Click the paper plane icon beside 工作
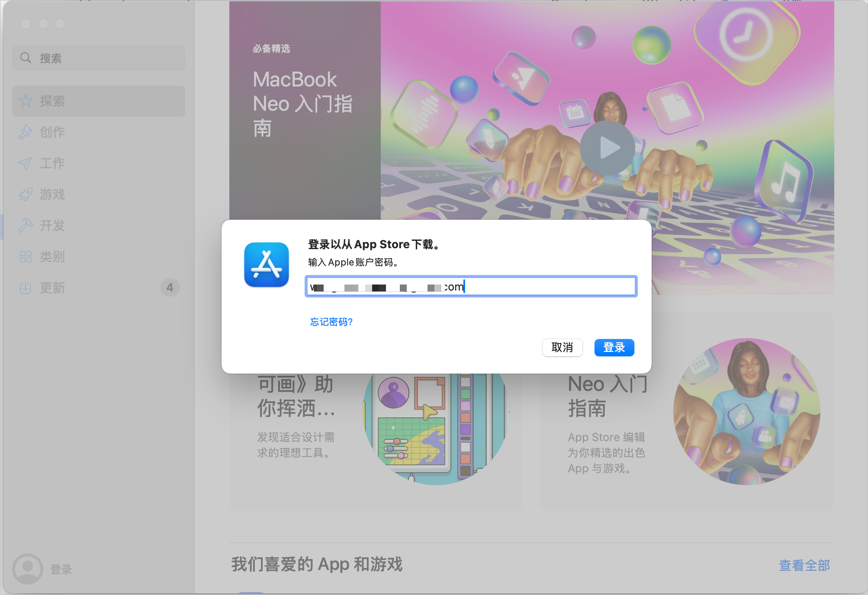The height and width of the screenshot is (595, 868). tap(25, 163)
